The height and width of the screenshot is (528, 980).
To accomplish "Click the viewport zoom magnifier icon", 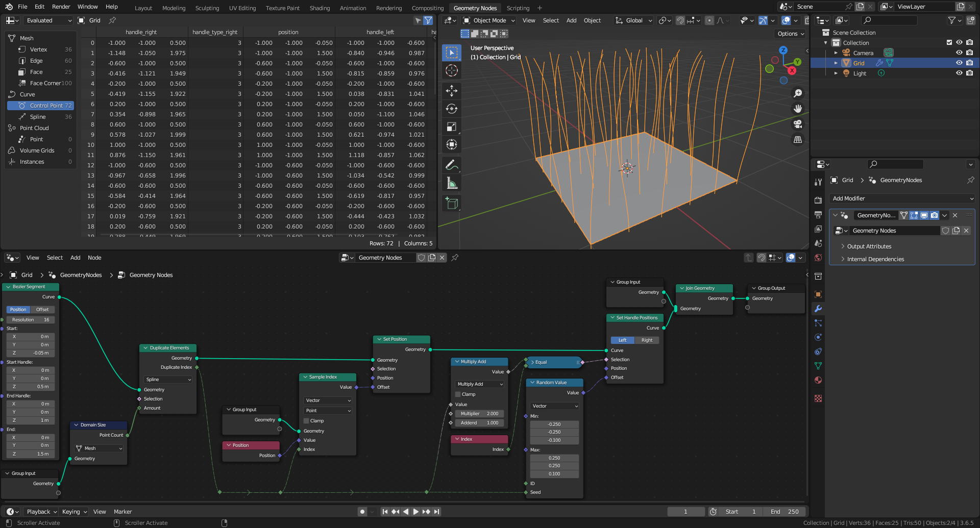I will (798, 93).
